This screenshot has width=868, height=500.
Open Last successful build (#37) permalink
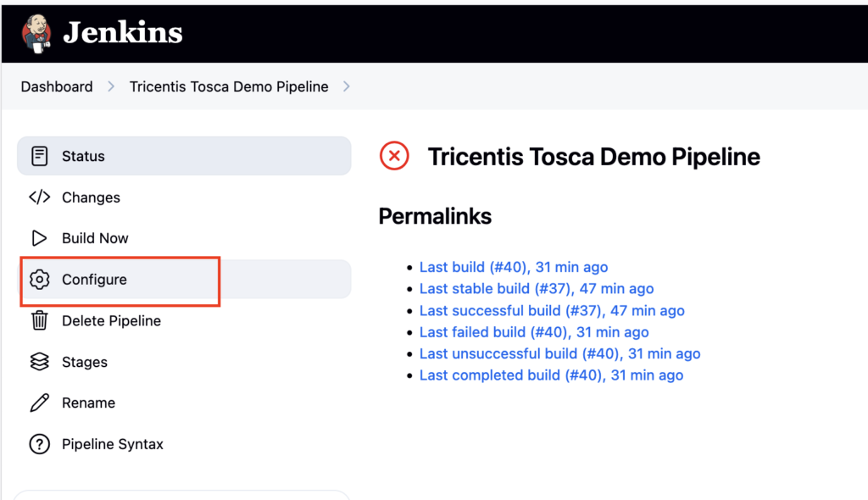tap(551, 311)
